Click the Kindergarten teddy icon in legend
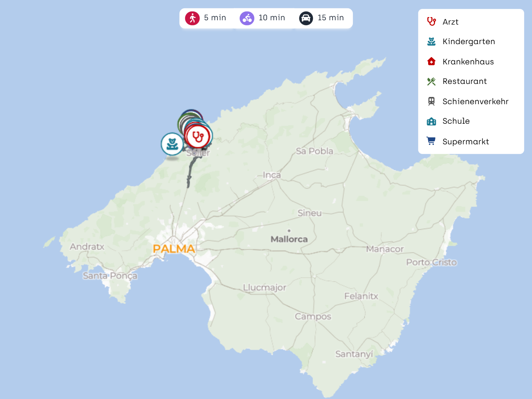The width and height of the screenshot is (532, 399). pos(431,42)
